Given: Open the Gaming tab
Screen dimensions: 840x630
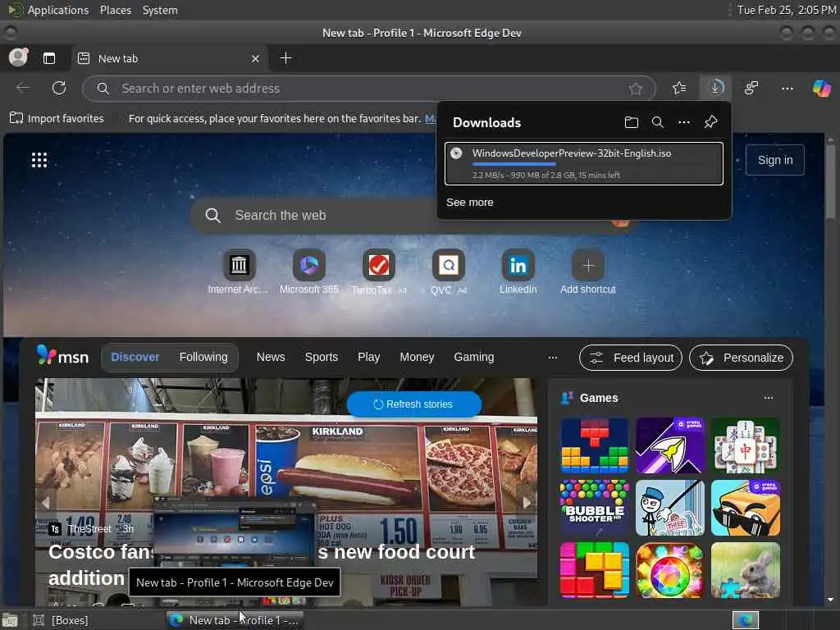Looking at the screenshot, I should 473,357.
